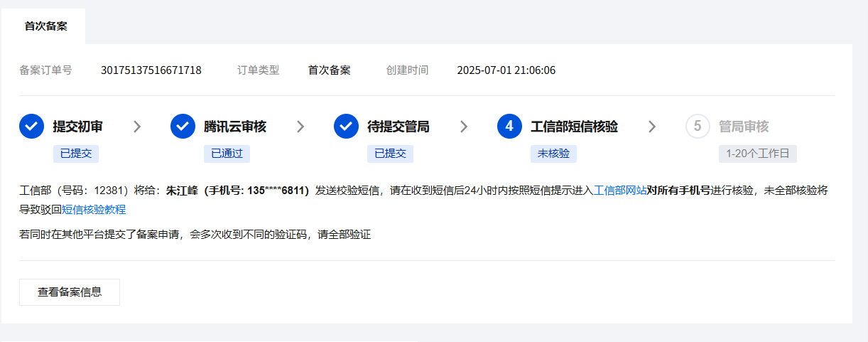Screen dimensions: 868x342
Task: Open the 短信核验教程 link
Action: [94, 210]
